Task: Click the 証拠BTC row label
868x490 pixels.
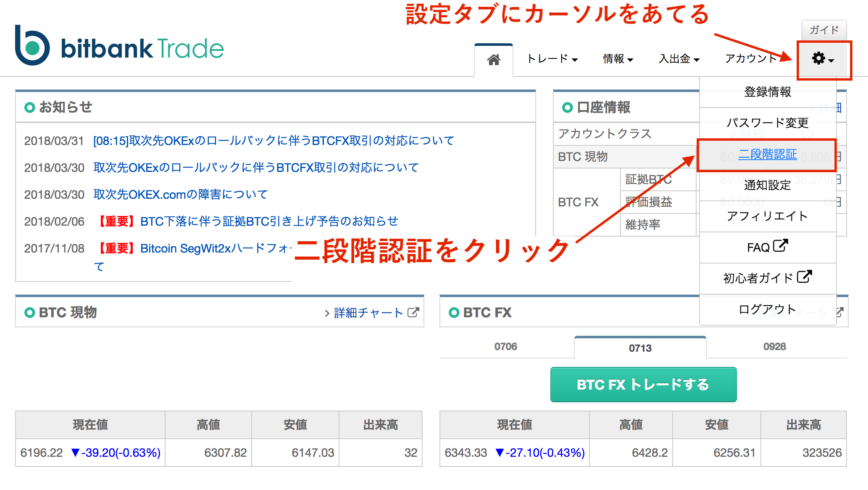Action: [x=649, y=179]
